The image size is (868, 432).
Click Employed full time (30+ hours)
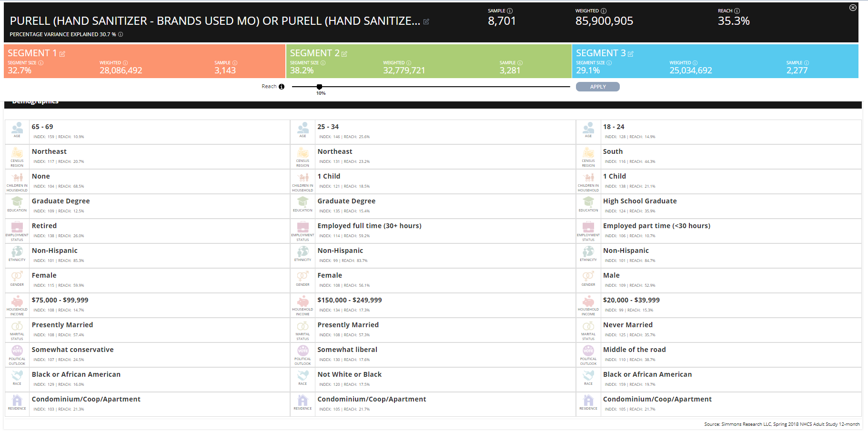pos(369,226)
